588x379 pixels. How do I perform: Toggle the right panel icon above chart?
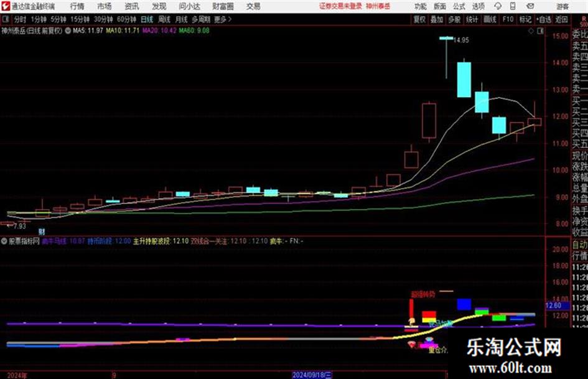click(x=540, y=31)
